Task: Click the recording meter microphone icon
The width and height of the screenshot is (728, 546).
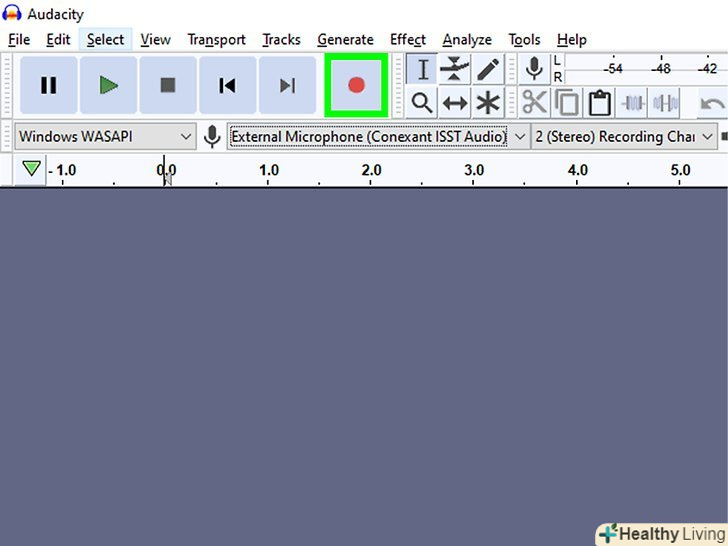Action: tap(534, 69)
